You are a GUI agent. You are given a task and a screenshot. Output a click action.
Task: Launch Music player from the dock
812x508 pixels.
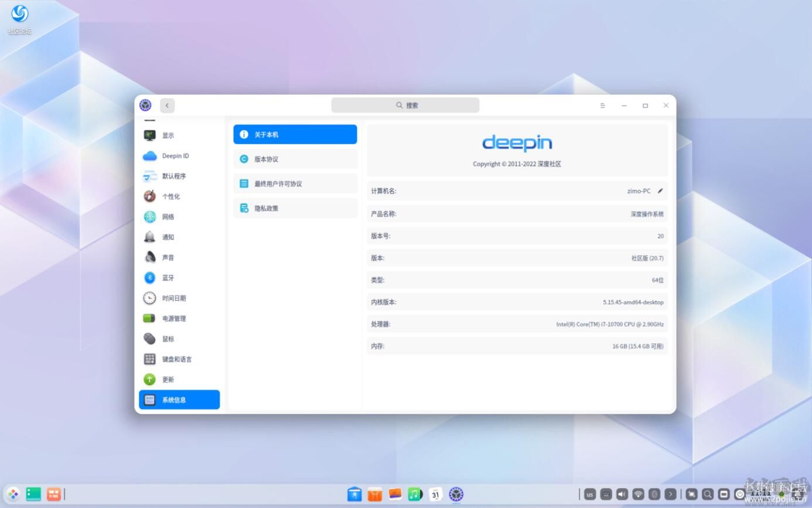415,494
